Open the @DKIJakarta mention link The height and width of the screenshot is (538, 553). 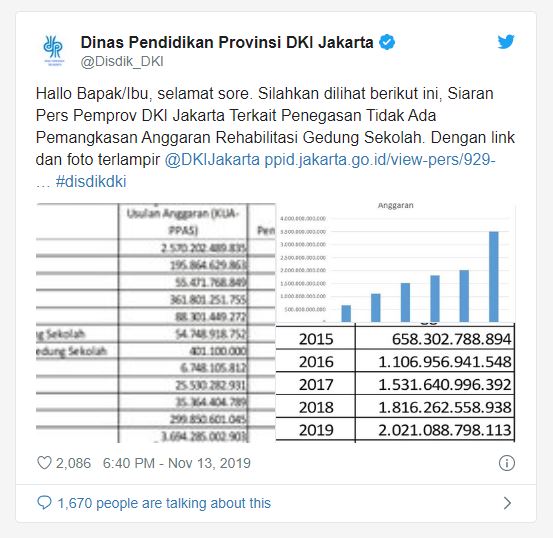point(212,159)
